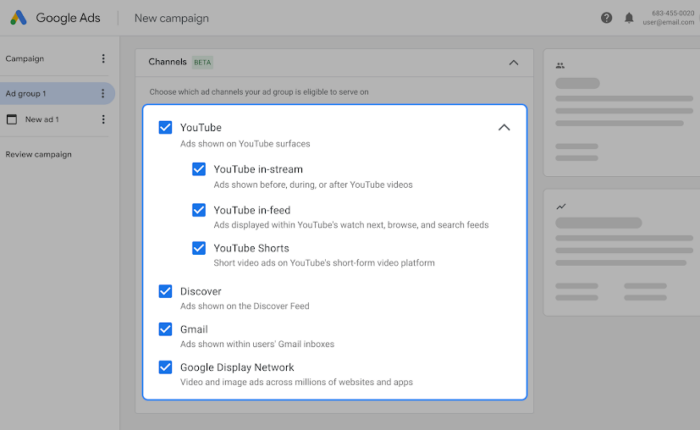Select Campaign in the left sidebar

click(x=25, y=59)
